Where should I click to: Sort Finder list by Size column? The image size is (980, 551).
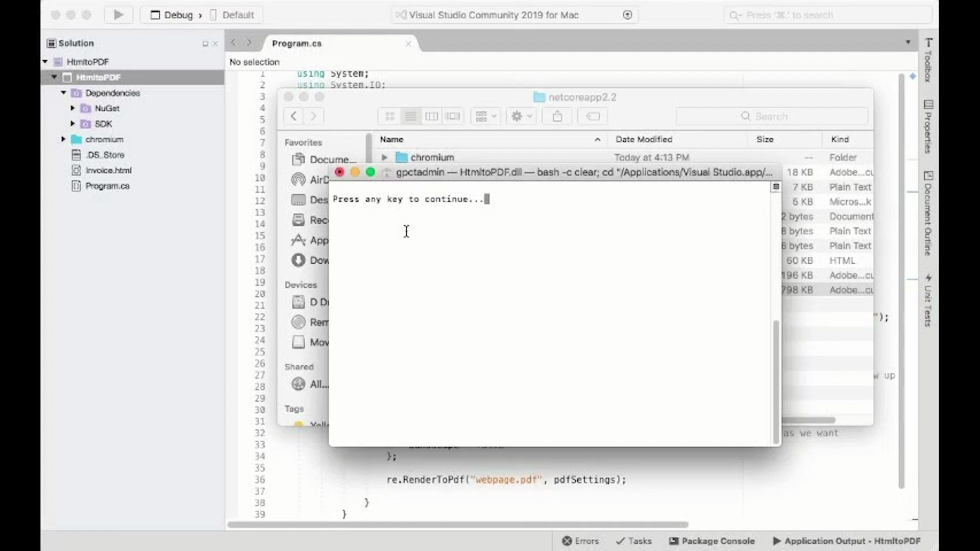tap(785, 139)
